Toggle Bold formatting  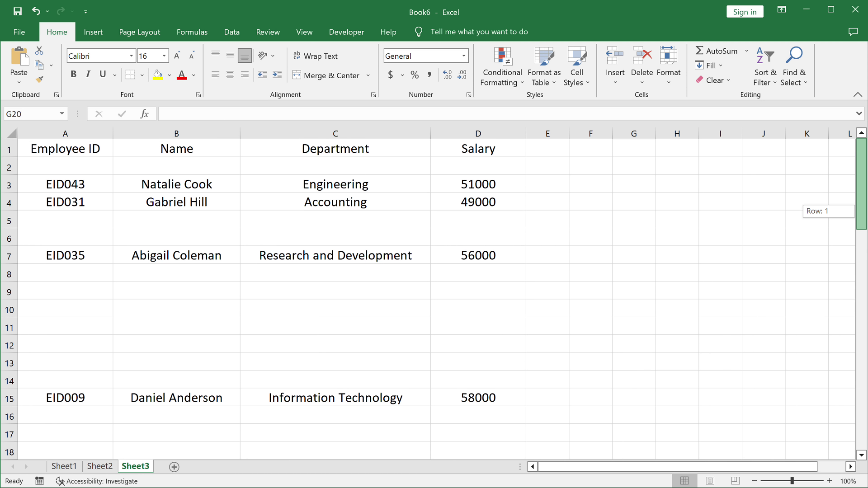click(73, 75)
